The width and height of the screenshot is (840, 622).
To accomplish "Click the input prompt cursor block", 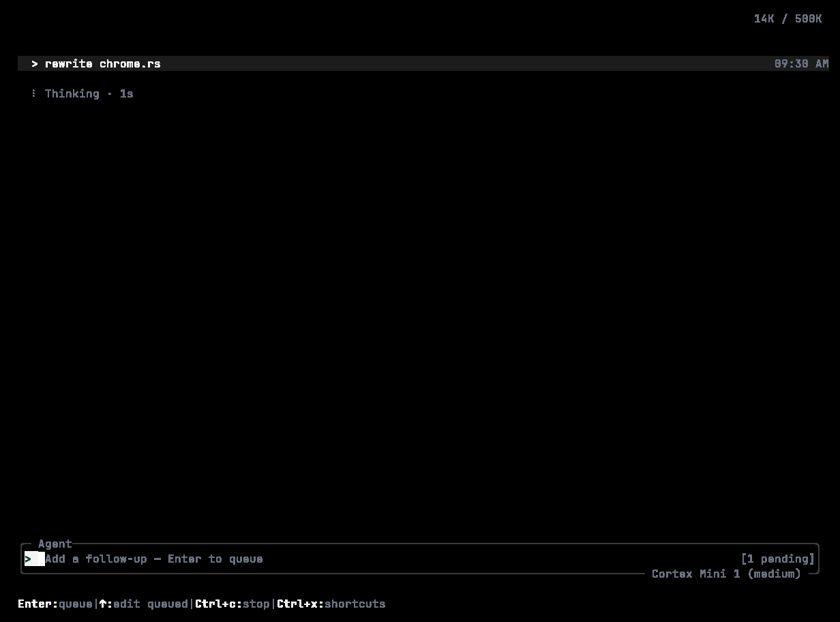I will 35,559.
